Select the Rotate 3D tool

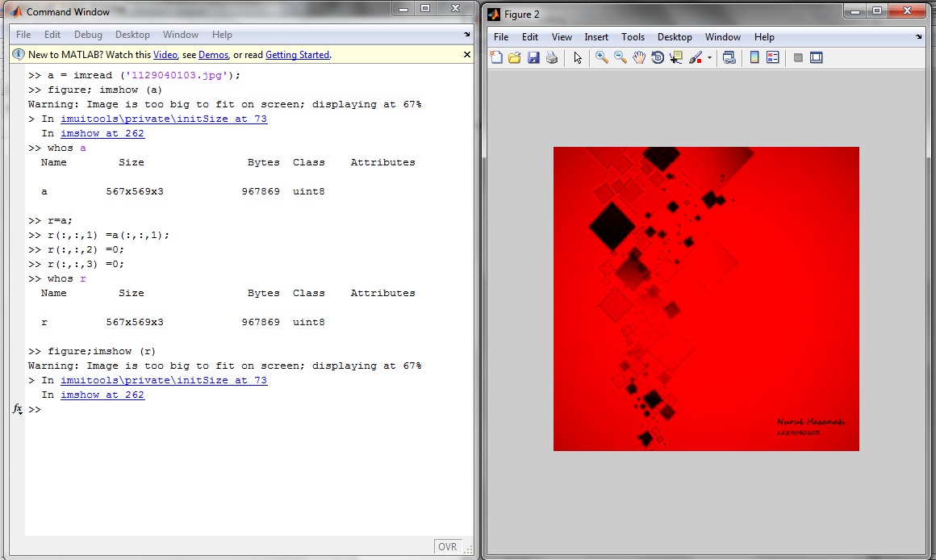658,57
